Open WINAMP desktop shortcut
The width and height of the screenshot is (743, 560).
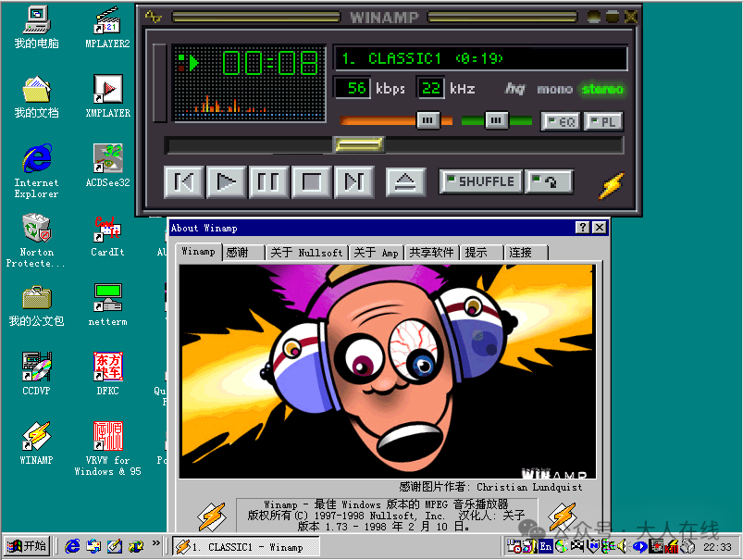pyautogui.click(x=36, y=443)
